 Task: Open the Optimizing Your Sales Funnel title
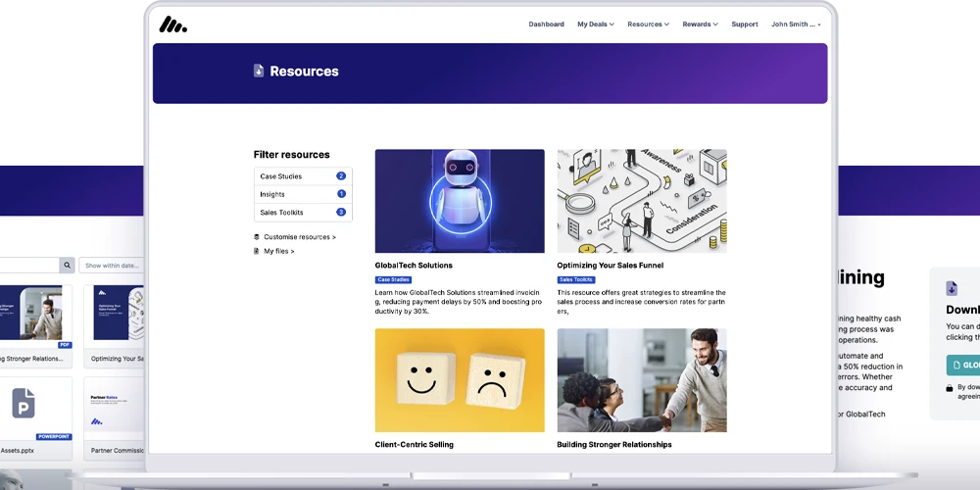tap(610, 266)
